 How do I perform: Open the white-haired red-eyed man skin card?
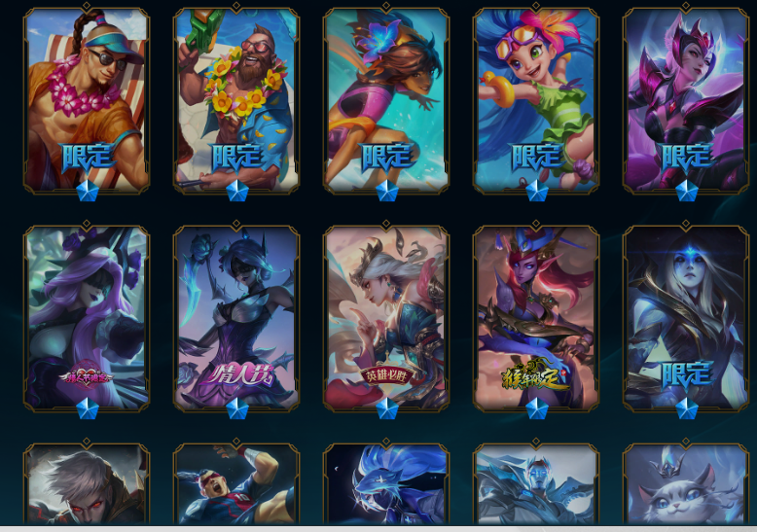[87, 483]
